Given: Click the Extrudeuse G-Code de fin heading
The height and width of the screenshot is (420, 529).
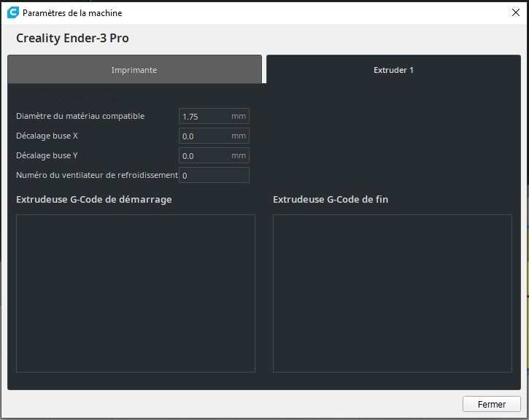Looking at the screenshot, I should [331, 200].
